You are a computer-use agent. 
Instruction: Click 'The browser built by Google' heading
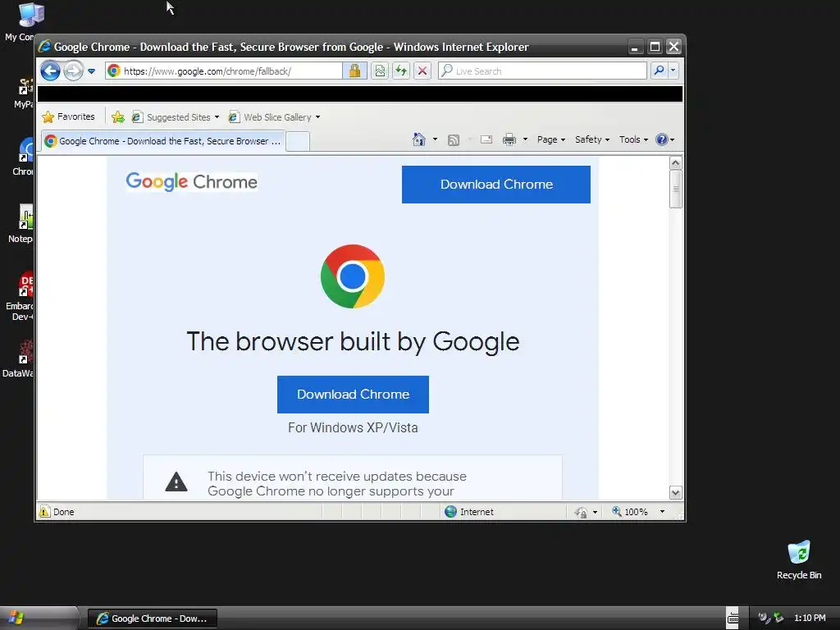click(353, 341)
